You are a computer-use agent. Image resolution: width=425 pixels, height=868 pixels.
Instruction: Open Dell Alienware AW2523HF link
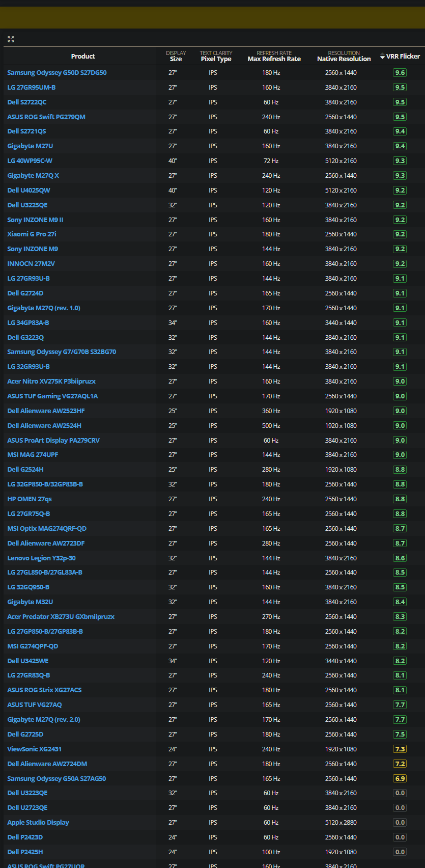[46, 411]
